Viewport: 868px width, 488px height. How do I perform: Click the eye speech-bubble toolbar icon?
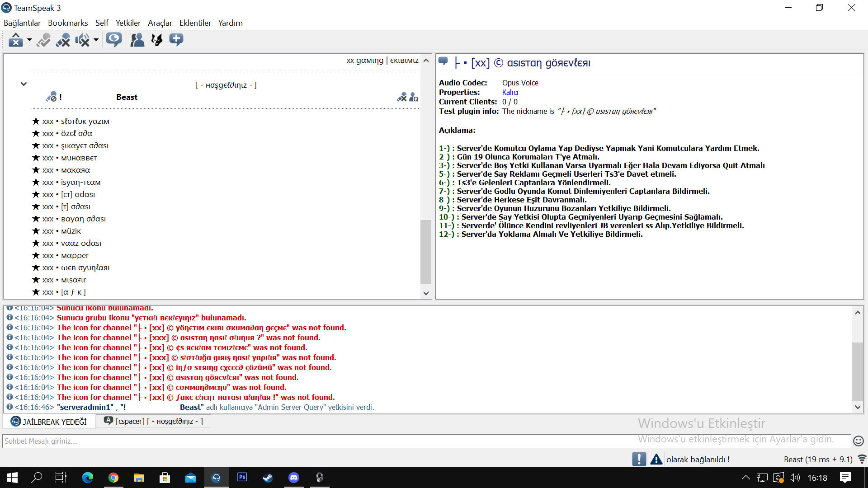(x=114, y=40)
